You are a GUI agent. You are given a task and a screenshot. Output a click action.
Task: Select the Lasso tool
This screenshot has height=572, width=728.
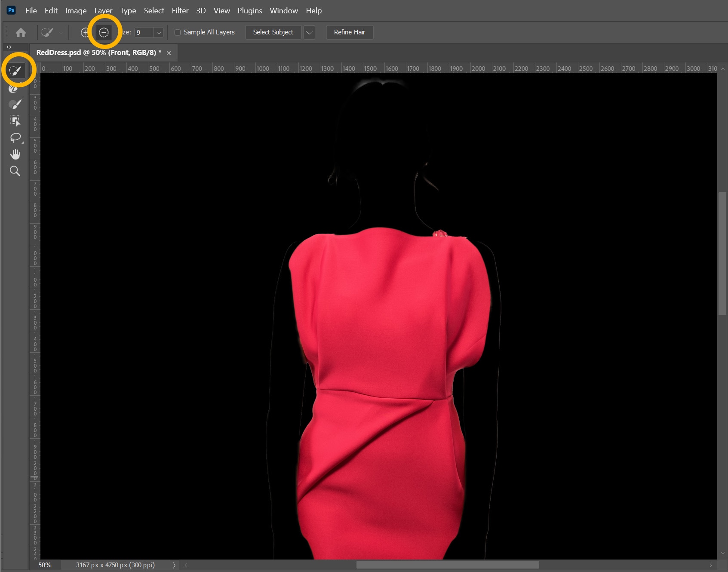point(15,138)
